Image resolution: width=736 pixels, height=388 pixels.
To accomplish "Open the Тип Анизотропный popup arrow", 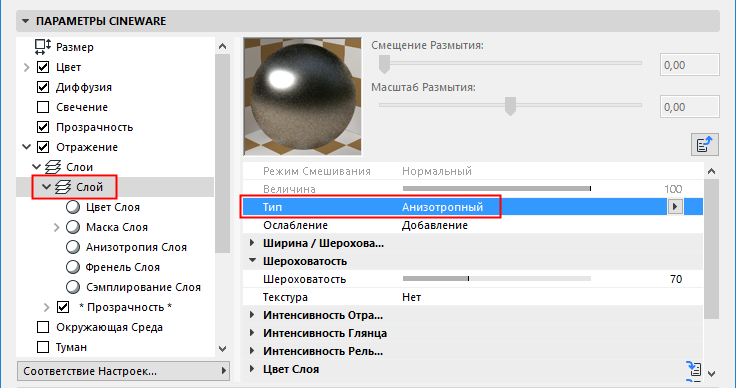I will point(675,206).
